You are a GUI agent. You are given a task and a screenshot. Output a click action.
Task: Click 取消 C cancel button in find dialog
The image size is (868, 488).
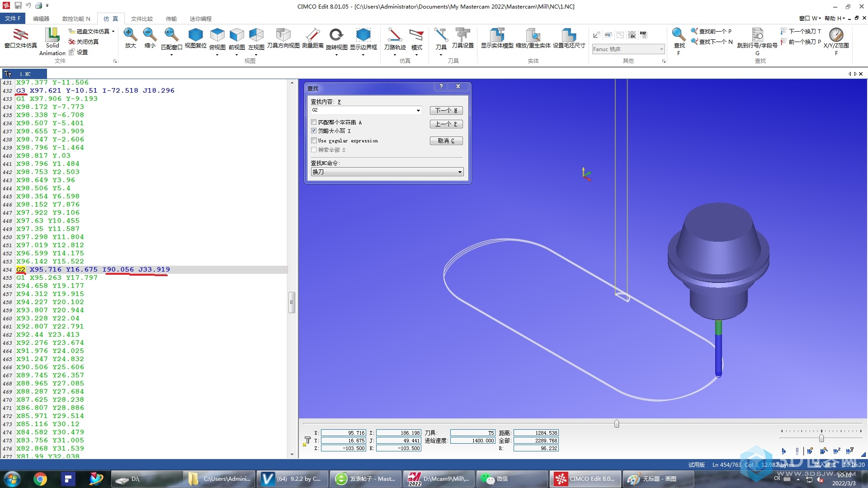tap(446, 141)
